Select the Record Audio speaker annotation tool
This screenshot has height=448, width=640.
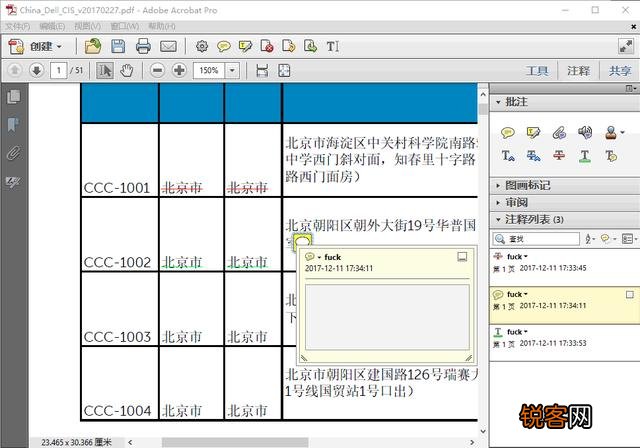(584, 132)
